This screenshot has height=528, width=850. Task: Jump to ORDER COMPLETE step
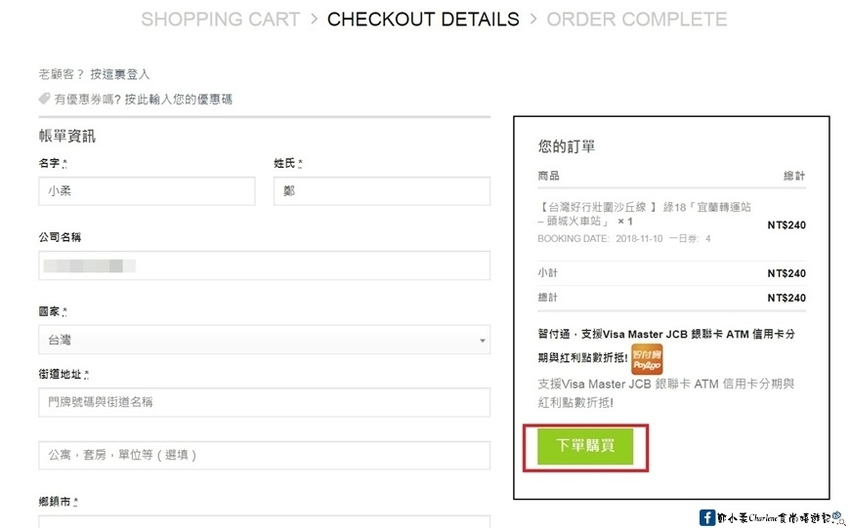tap(636, 19)
